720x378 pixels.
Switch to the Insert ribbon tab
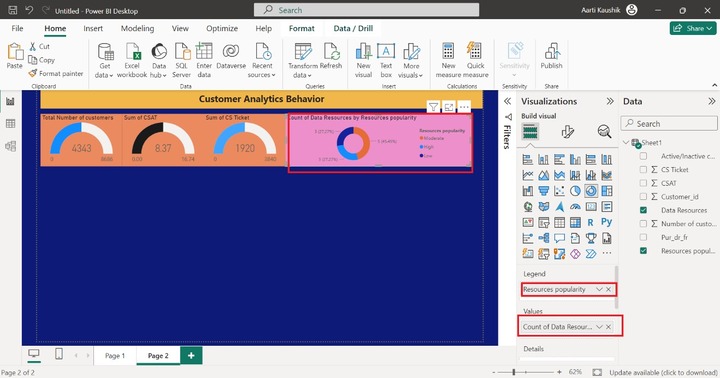(93, 28)
